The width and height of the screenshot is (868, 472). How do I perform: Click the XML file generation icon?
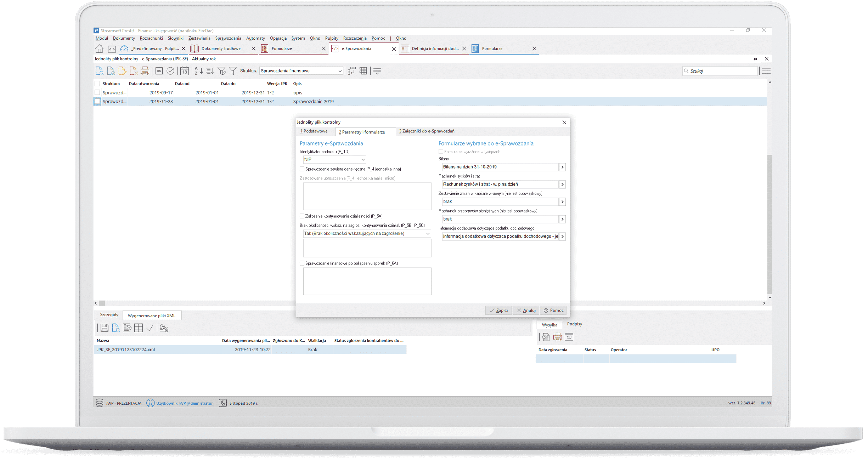tap(159, 71)
